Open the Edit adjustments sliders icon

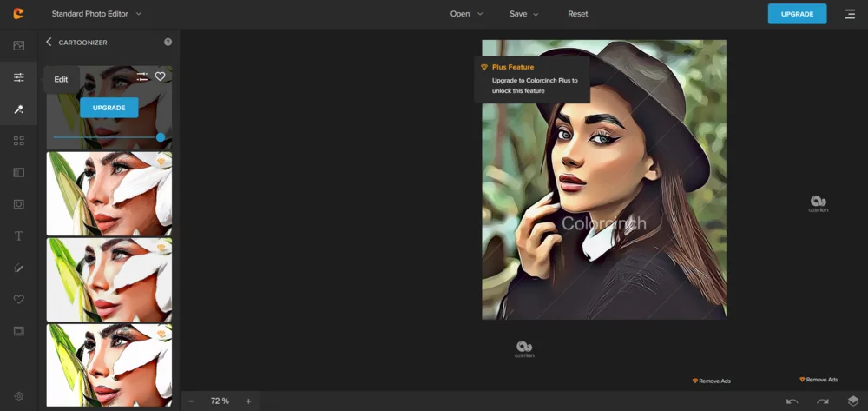pyautogui.click(x=19, y=77)
